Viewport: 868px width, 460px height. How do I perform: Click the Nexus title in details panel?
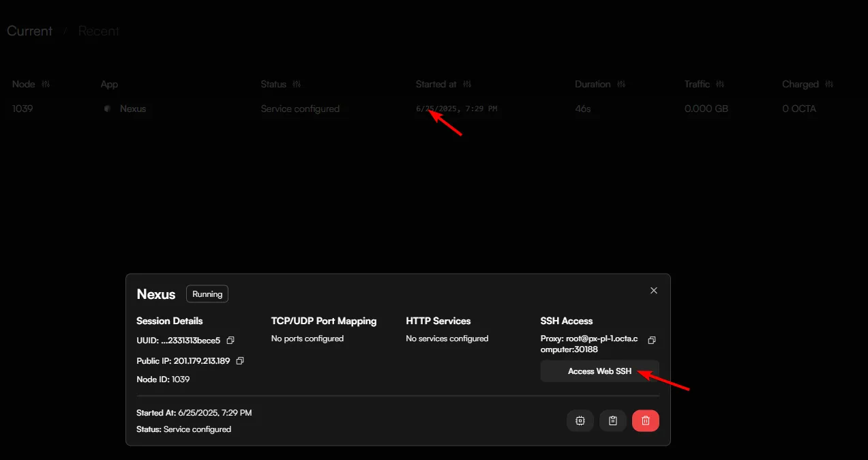pos(156,294)
